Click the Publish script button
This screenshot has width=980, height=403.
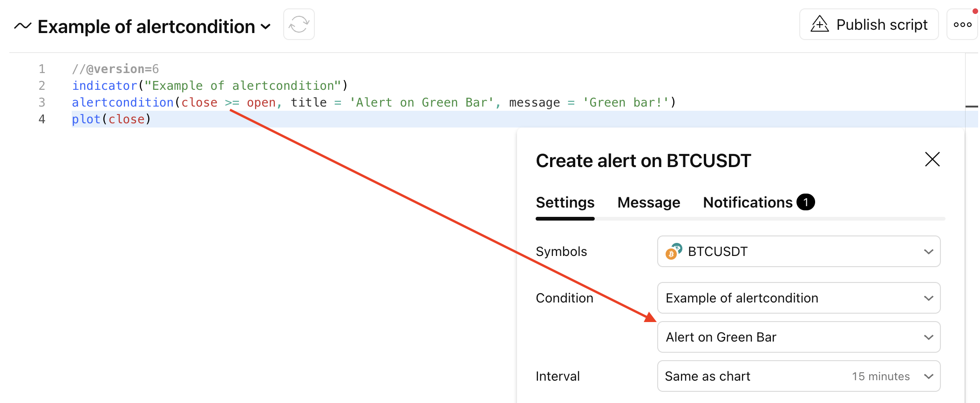[x=869, y=24]
